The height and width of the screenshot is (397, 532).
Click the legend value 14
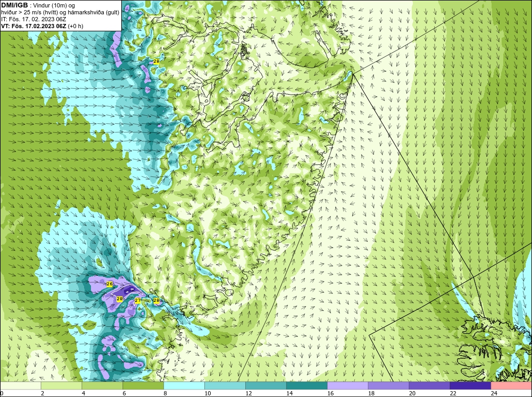pyautogui.click(x=289, y=393)
